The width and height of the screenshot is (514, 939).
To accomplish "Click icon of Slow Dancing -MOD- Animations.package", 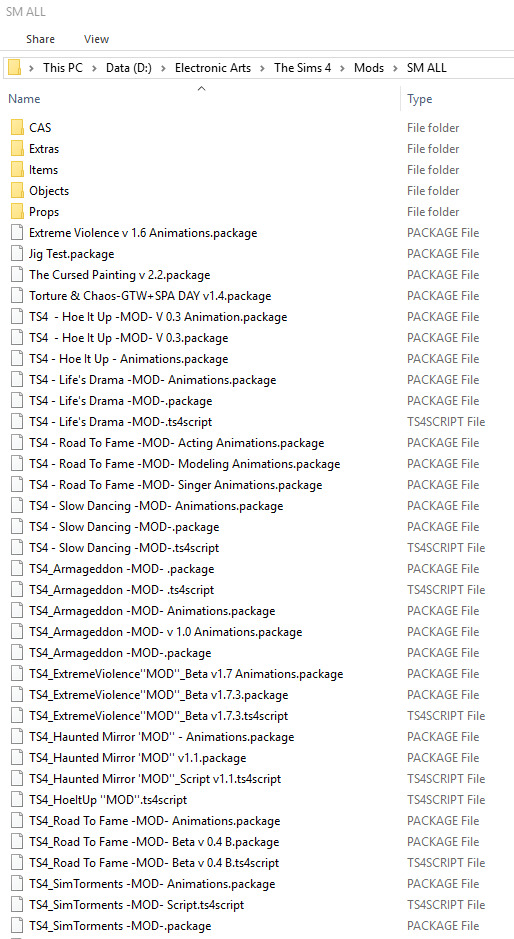I will [17, 506].
